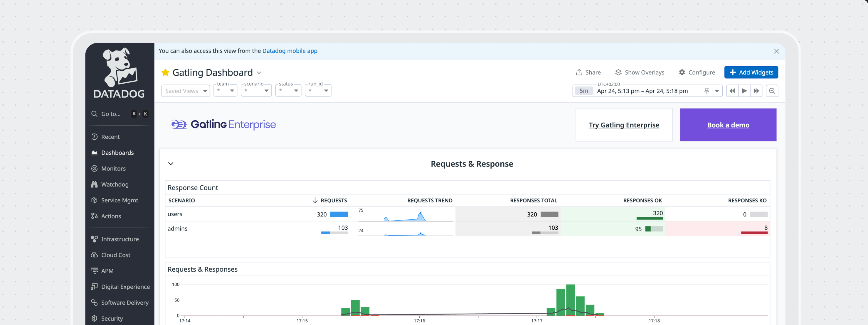Open Infrastructure in the sidebar
Screen dimensions: 868x325
click(x=120, y=239)
